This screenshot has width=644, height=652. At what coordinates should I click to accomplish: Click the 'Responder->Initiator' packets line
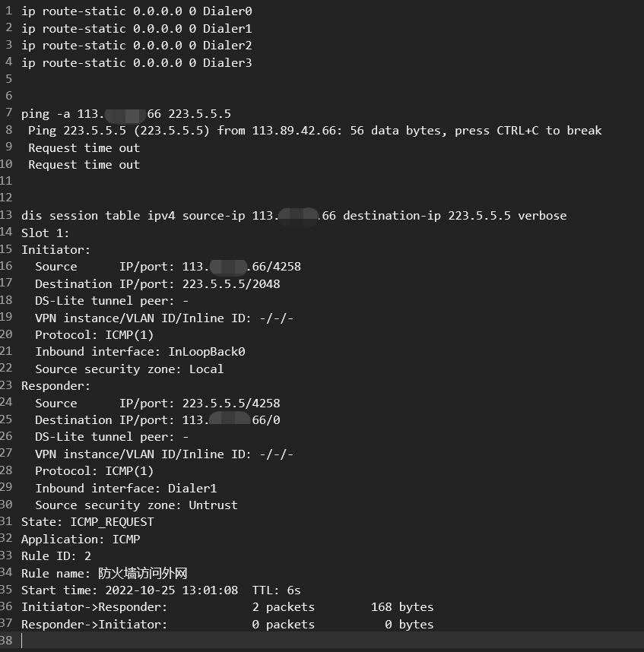[x=227, y=624]
